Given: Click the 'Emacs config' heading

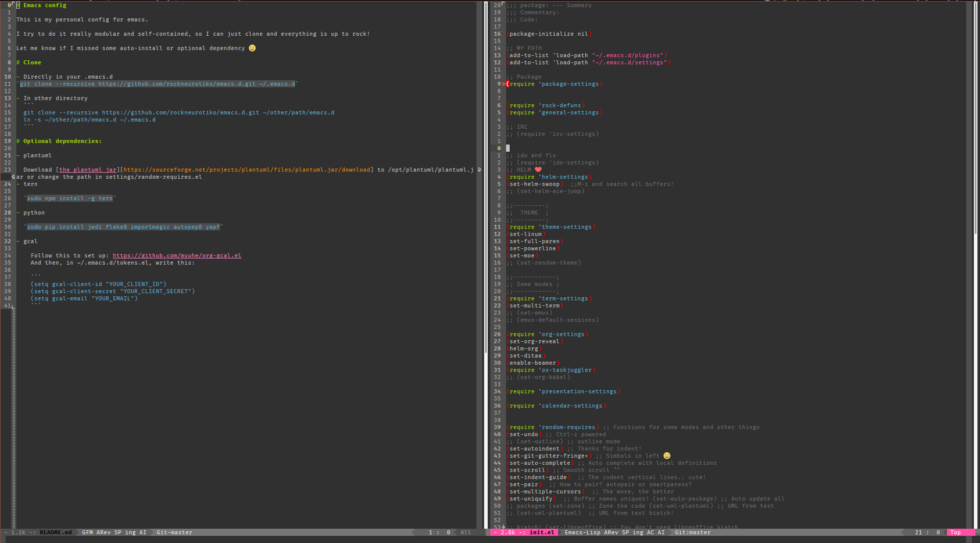Looking at the screenshot, I should [x=45, y=5].
